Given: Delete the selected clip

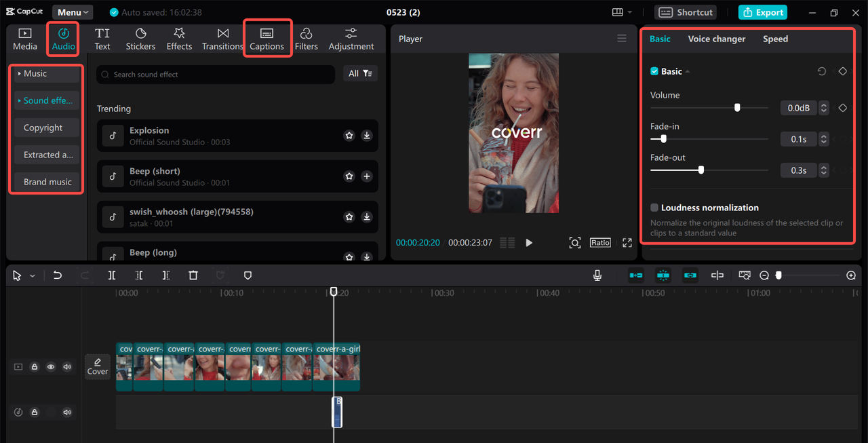Looking at the screenshot, I should pos(193,275).
